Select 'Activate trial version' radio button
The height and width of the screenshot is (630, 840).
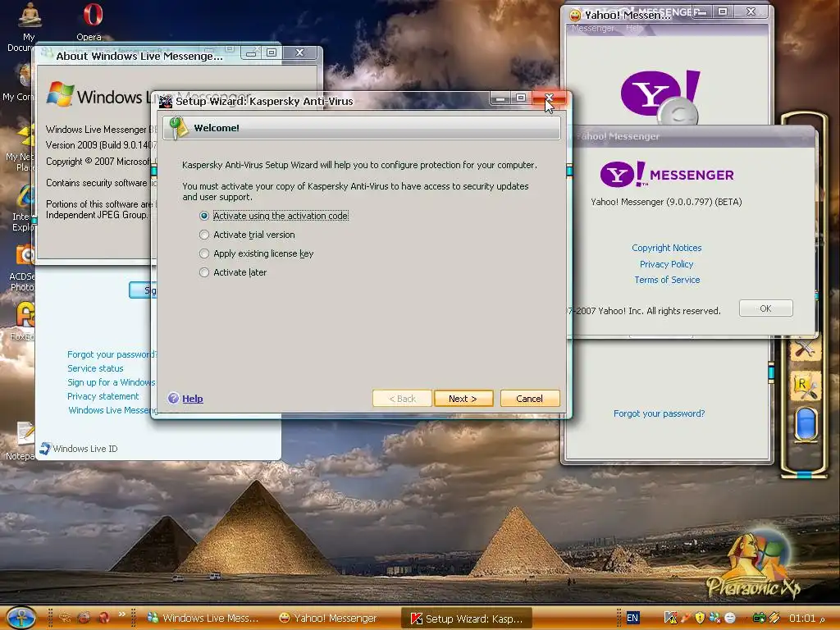pos(204,235)
